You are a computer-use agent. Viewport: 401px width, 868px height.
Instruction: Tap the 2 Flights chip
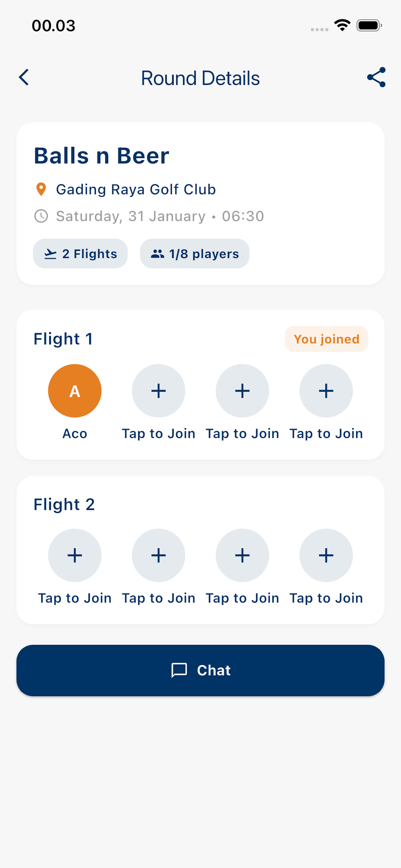[80, 254]
